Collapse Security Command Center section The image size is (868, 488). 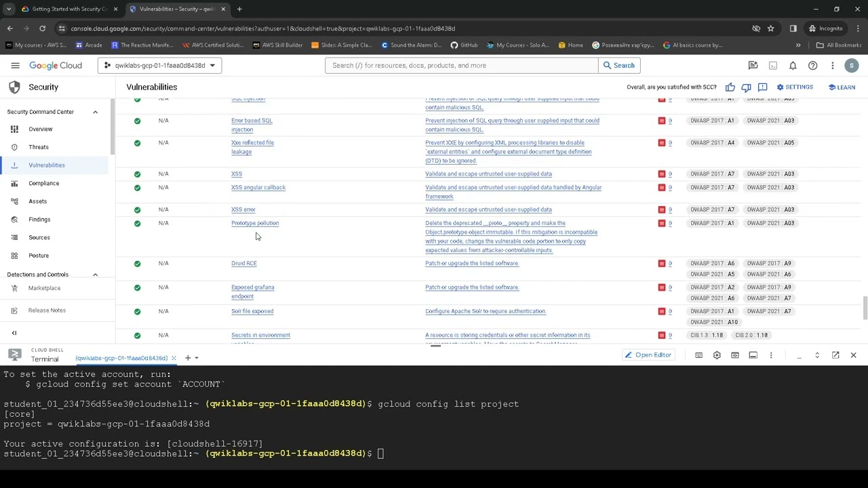95,112
